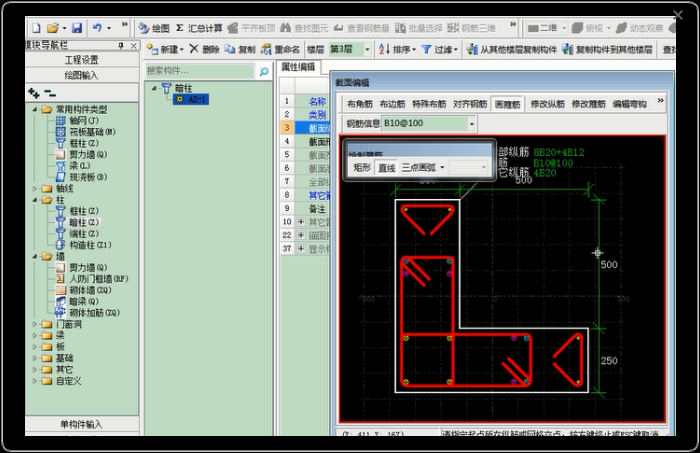700x453 pixels.
Task: Open 单构件输入 section
Action: (x=82, y=424)
